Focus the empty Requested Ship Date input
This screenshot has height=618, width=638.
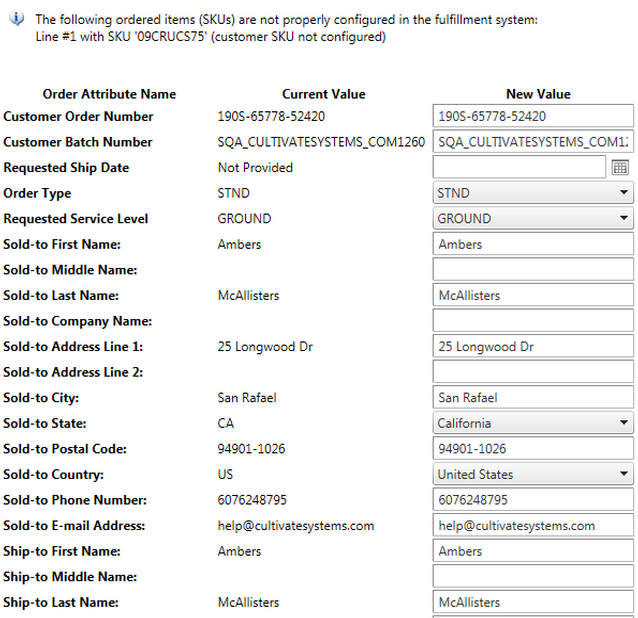(x=519, y=167)
